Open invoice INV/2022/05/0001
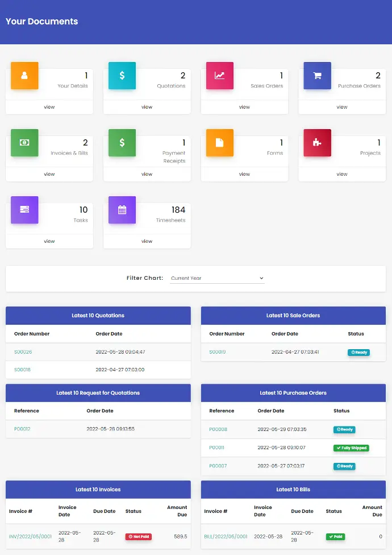392x555 pixels. tap(31, 536)
